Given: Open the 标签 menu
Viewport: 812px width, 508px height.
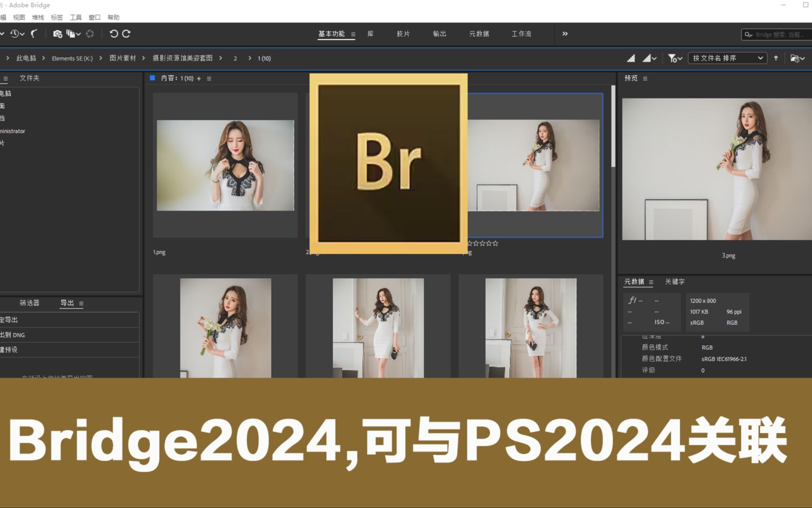Looking at the screenshot, I should pyautogui.click(x=57, y=17).
